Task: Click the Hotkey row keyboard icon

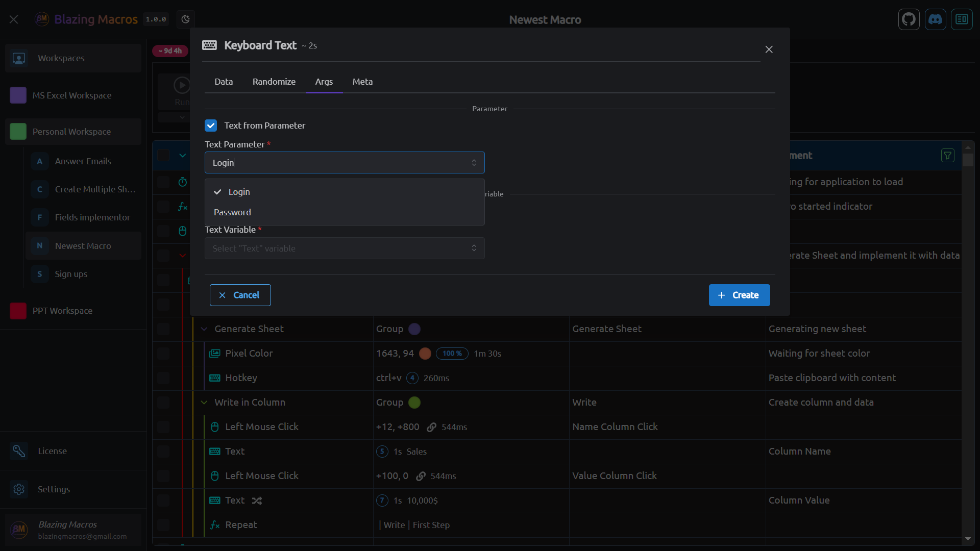Action: 215,378
